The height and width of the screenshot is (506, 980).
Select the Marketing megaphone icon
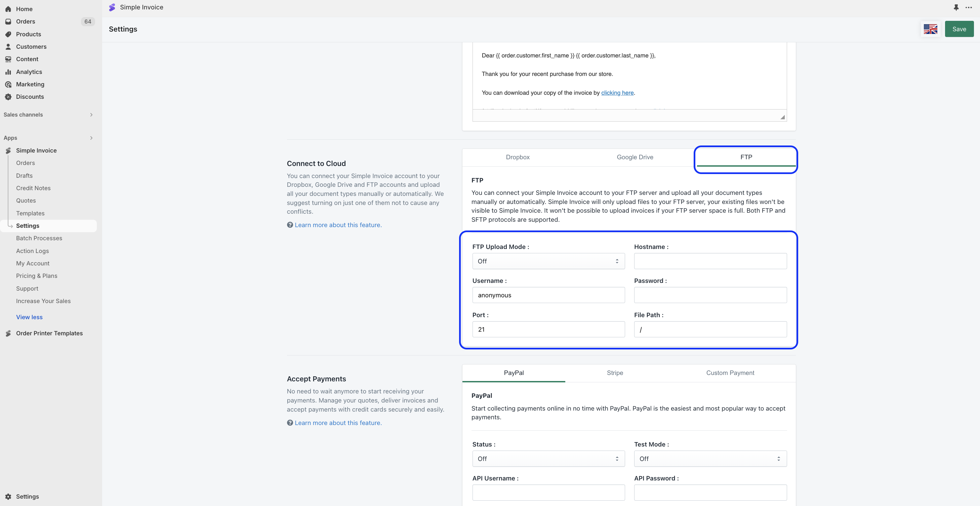pos(8,84)
